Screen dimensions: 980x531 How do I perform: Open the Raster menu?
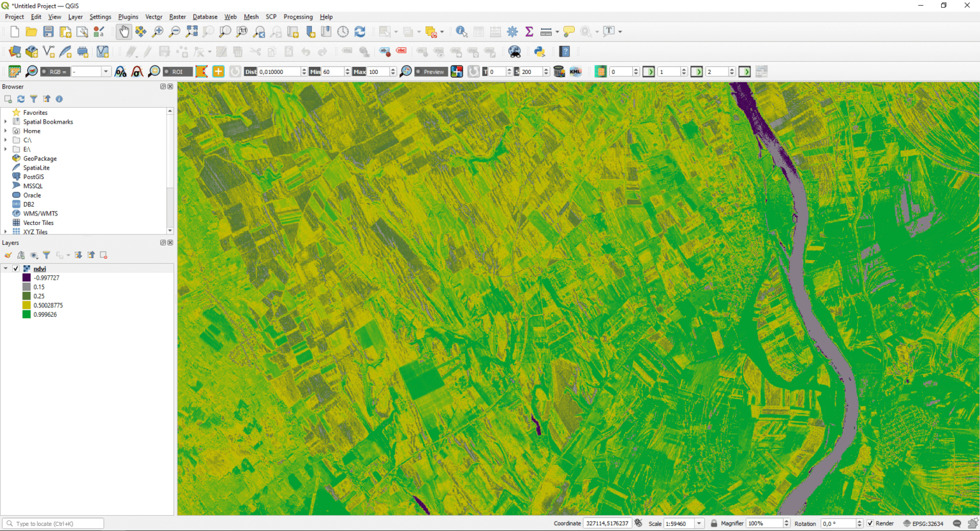(x=177, y=17)
